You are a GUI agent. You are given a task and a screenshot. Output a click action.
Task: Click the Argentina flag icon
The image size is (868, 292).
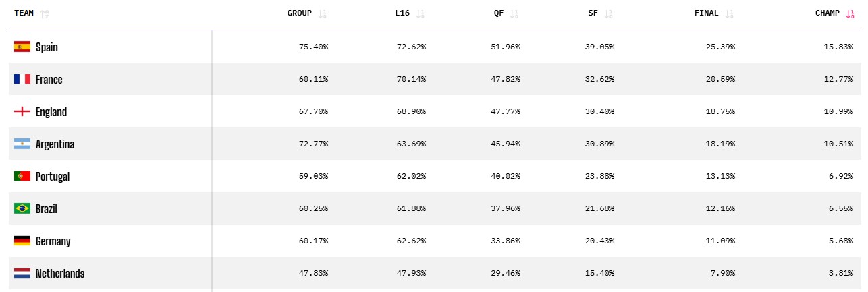point(22,144)
